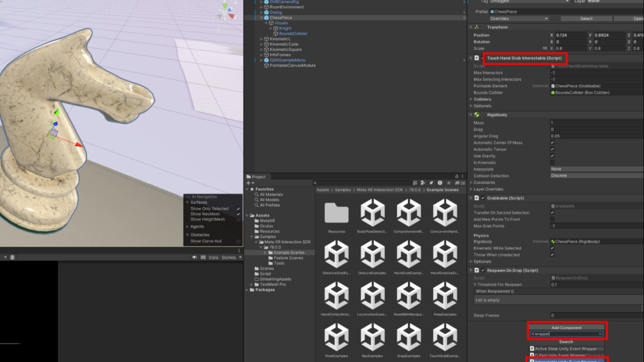Open the GestureExamples scene asset
The height and width of the screenshot is (362, 644).
372,254
